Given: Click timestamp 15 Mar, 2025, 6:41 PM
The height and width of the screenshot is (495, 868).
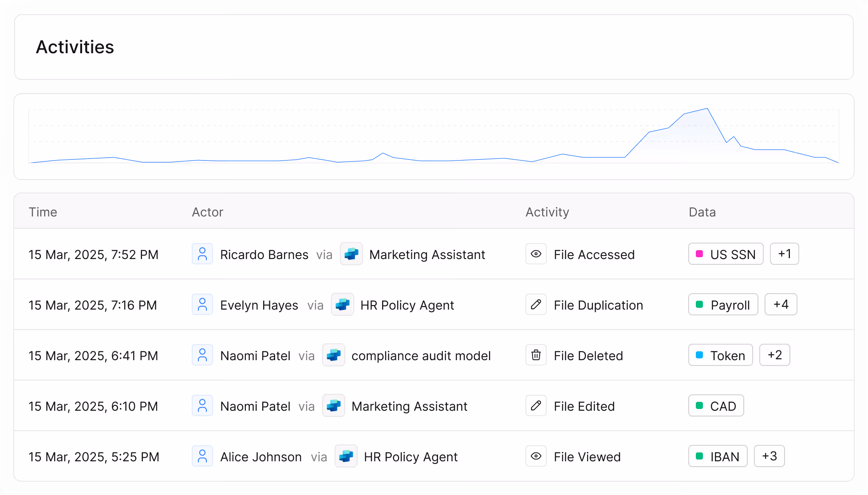Looking at the screenshot, I should [x=93, y=356].
